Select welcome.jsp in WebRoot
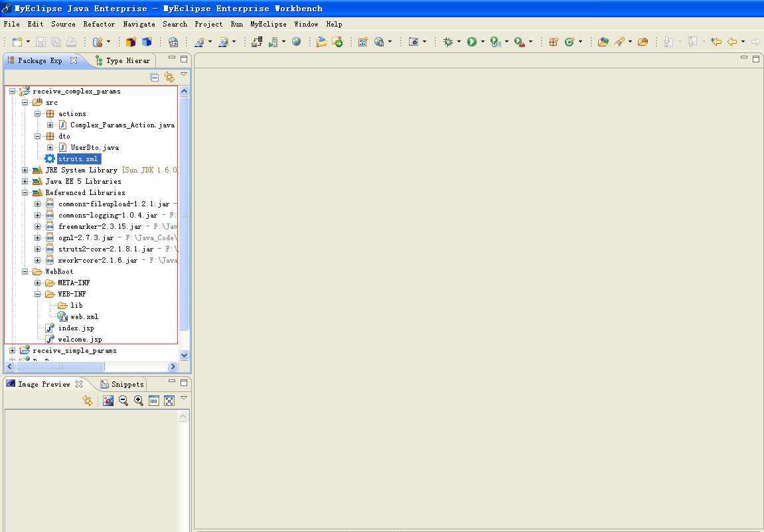 80,339
